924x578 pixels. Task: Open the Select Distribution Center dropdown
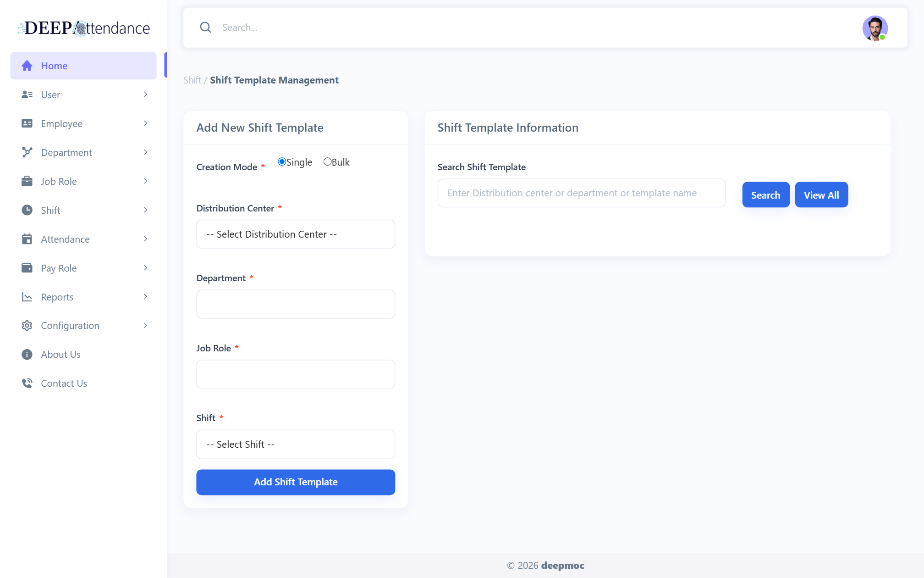pyautogui.click(x=296, y=234)
